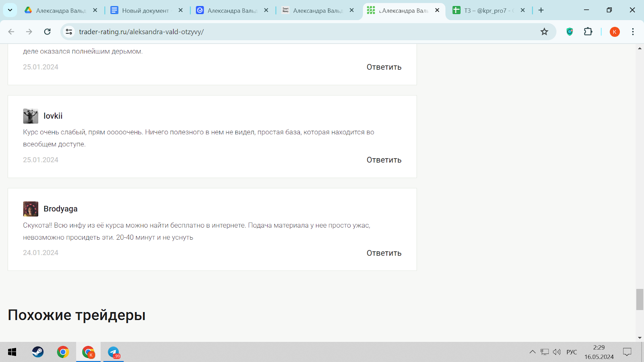Open the Smart Money Александра Вальд tab
The height and width of the screenshot is (362, 644).
coord(313,10)
